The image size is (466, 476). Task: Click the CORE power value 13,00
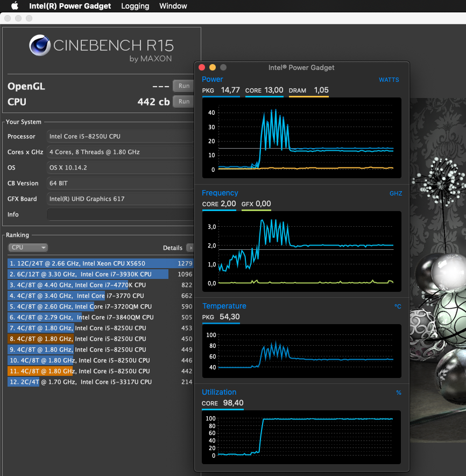[274, 90]
